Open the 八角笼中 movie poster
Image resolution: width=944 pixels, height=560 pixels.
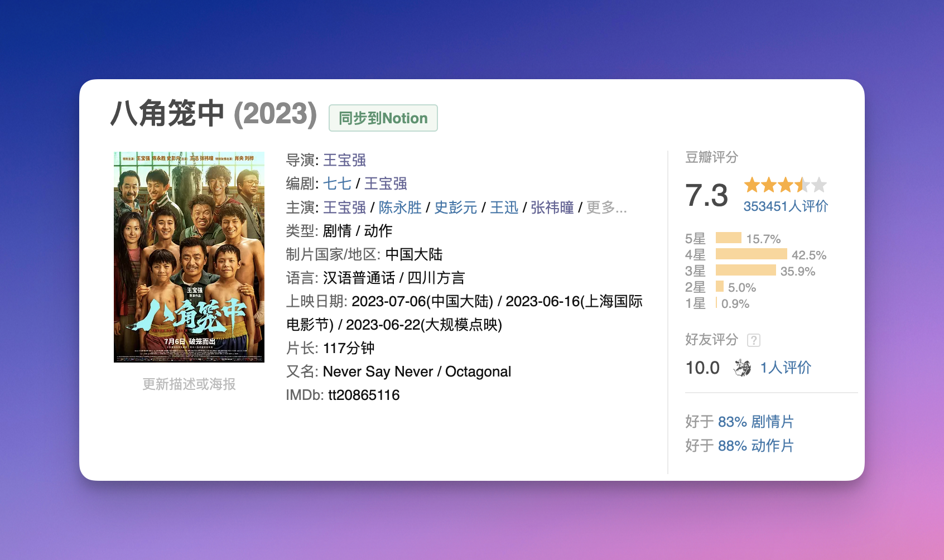pos(189,257)
